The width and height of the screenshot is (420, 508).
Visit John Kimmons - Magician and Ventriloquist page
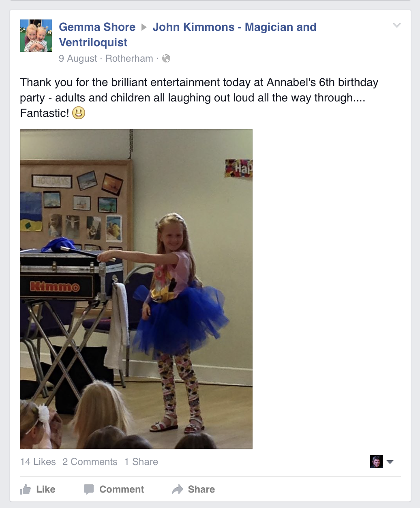[188, 35]
